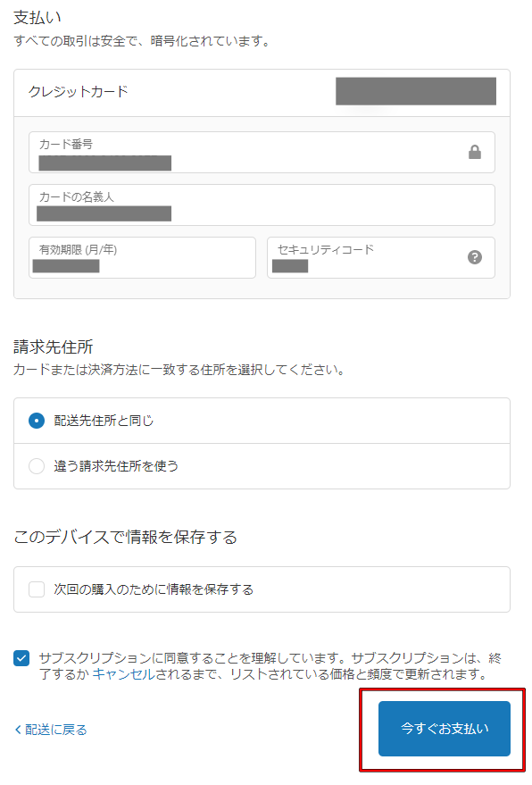This screenshot has height=785, width=532.
Task: Uncheck the サブスクリプション agreement checkbox
Action: click(x=21, y=658)
